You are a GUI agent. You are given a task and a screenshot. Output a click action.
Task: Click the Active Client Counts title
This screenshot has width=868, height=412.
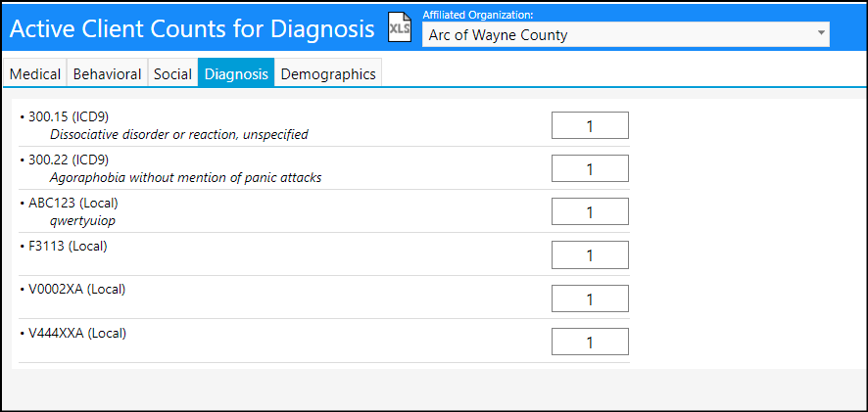point(192,28)
